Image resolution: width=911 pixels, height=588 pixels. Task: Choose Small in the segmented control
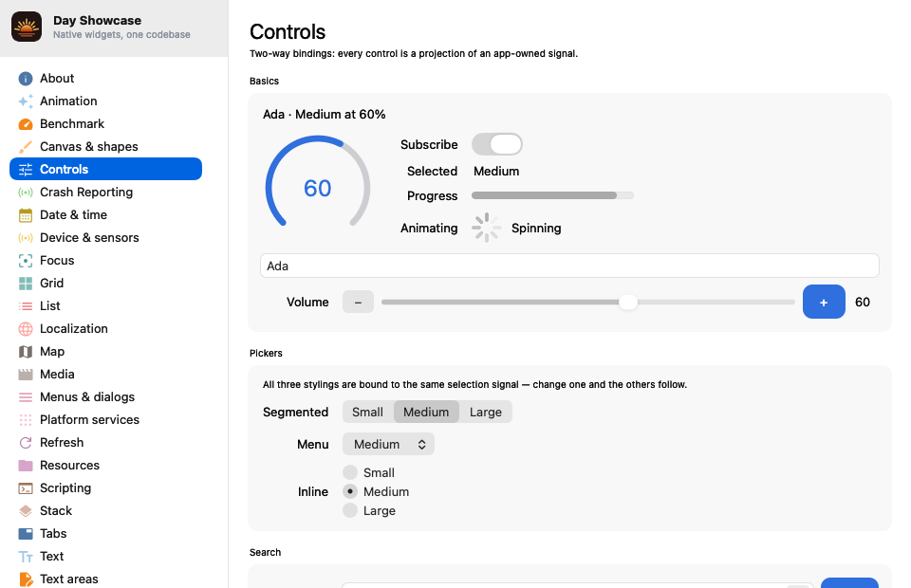pyautogui.click(x=368, y=413)
